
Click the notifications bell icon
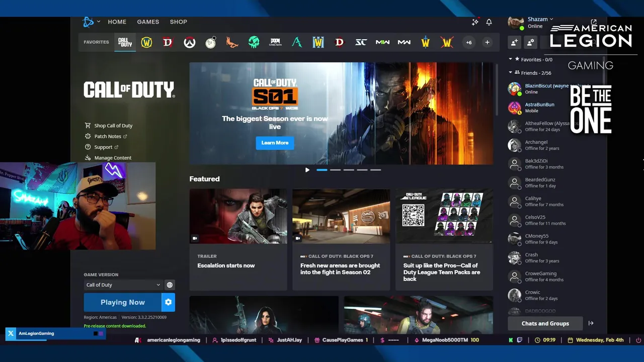point(489,22)
